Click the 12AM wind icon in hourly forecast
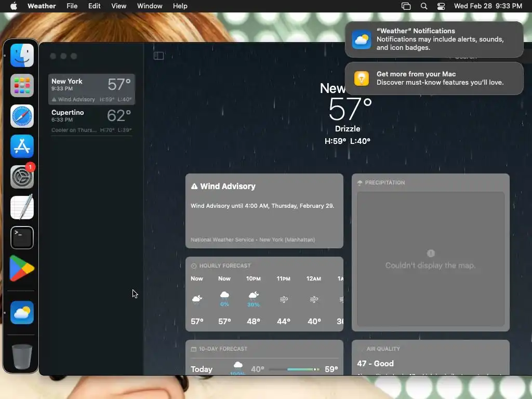Viewport: 532px width, 399px height. [x=314, y=299]
